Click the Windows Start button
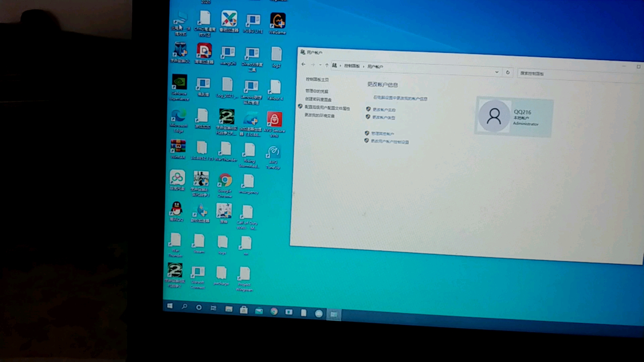Viewport: 644px width, 362px height. (x=170, y=306)
